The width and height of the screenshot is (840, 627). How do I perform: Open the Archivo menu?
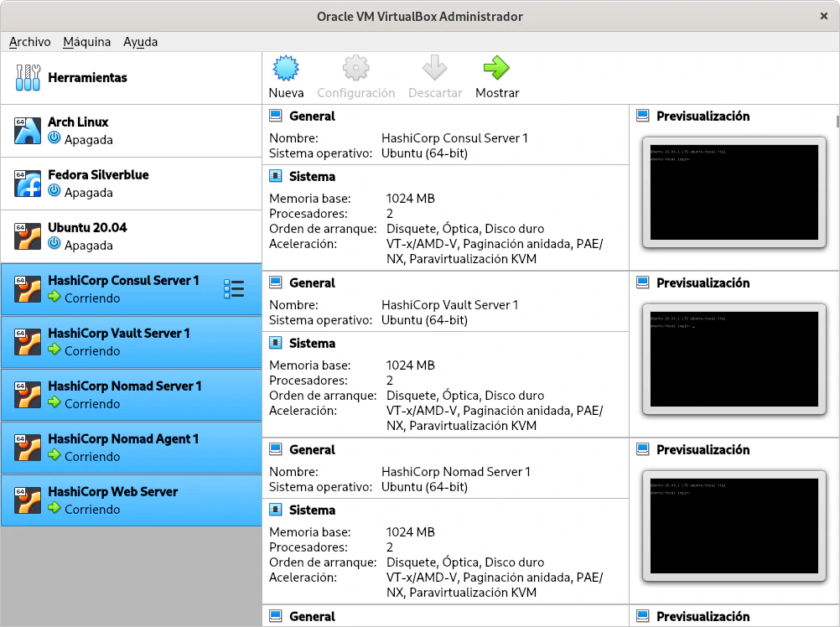[x=29, y=42]
